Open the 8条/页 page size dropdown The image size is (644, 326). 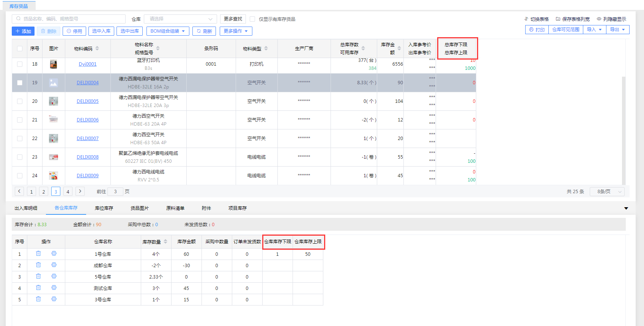click(607, 192)
